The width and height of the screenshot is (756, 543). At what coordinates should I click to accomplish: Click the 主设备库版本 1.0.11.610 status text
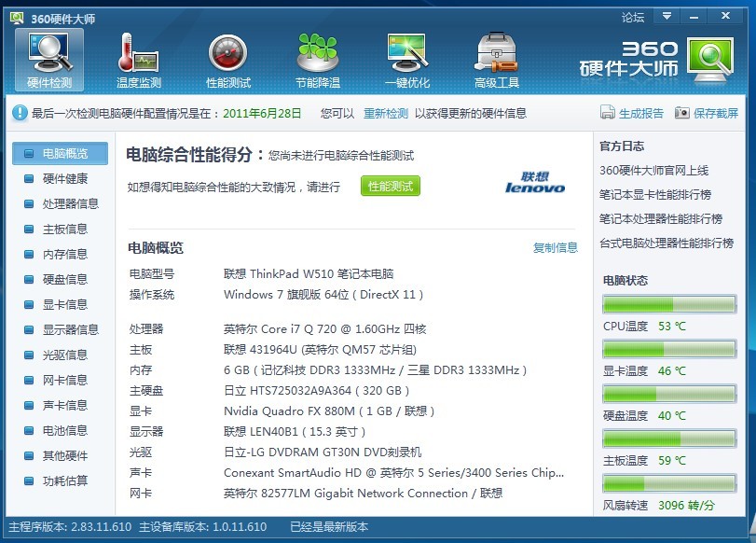202,526
